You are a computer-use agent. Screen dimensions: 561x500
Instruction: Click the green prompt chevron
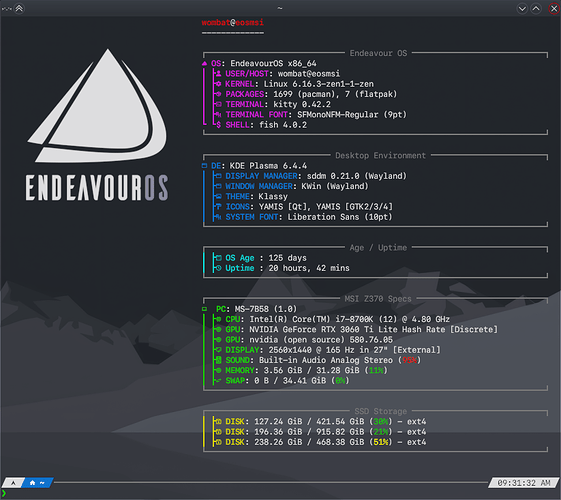point(4,494)
